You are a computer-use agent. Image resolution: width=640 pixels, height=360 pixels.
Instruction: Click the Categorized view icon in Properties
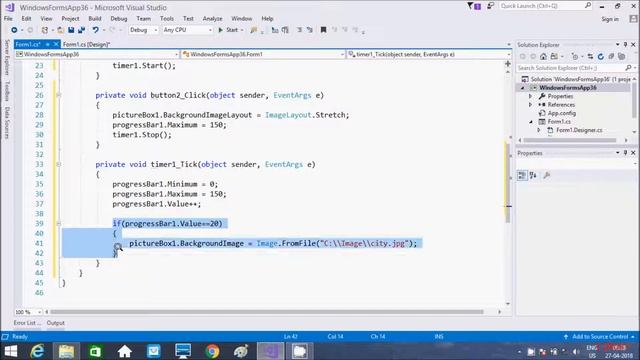tap(522, 176)
